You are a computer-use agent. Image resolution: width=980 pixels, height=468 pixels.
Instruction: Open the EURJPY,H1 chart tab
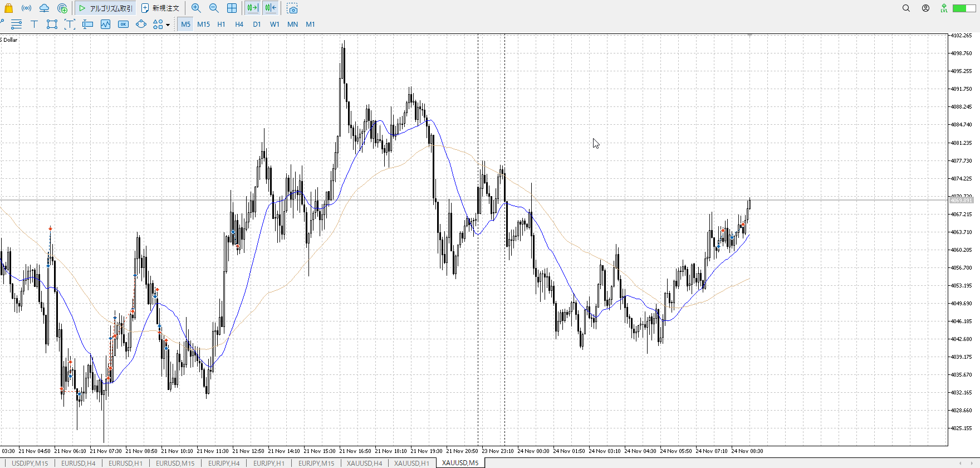[x=269, y=463]
